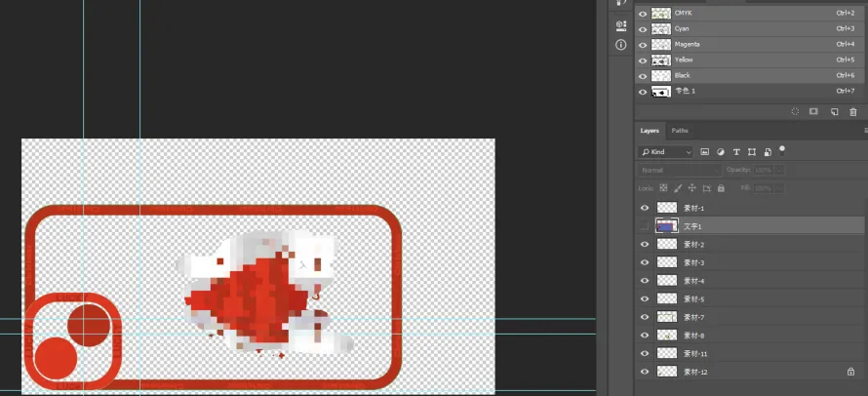Lock all padlock icon in Layers panel
The width and height of the screenshot is (868, 396).
tap(721, 188)
